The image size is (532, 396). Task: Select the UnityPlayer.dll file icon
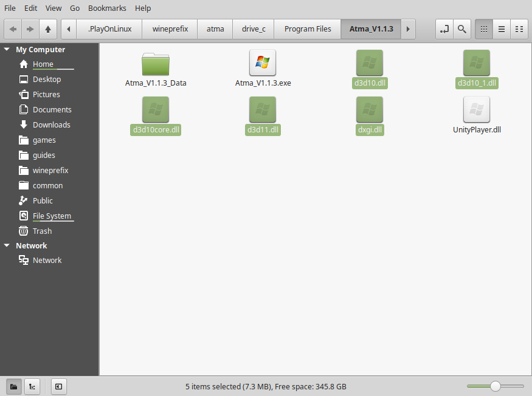coord(477,109)
